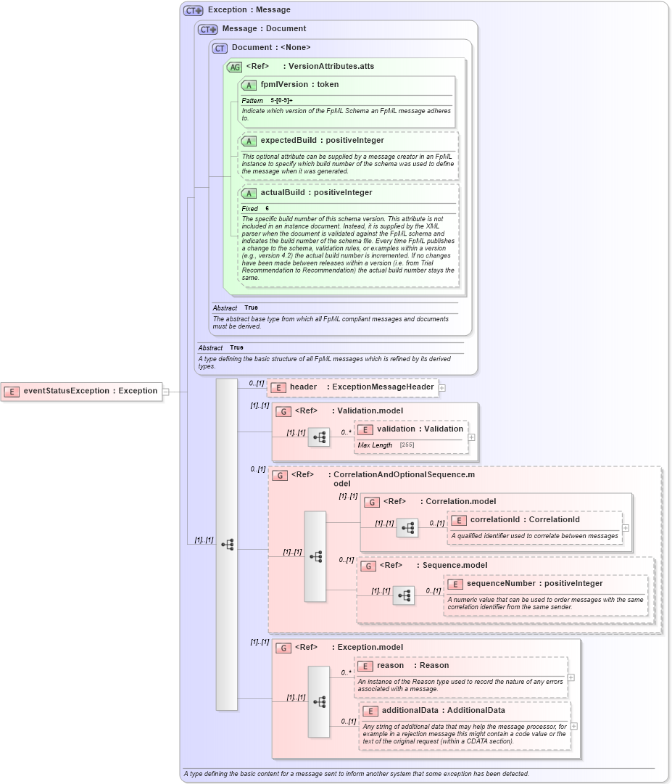The height and width of the screenshot is (784, 672).
Task: Click the E icon of validation element
Action: tap(365, 429)
